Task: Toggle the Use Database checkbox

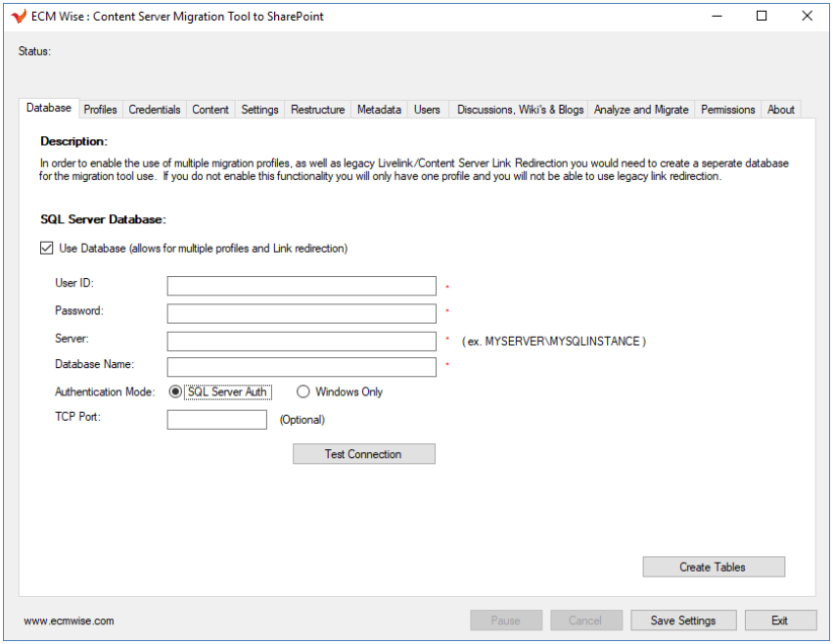Action: point(46,249)
